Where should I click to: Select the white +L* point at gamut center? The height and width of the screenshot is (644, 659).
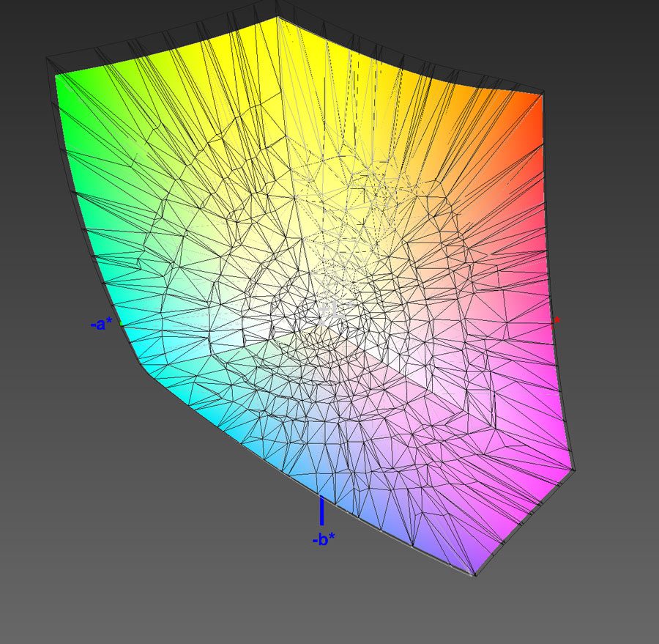330,310
